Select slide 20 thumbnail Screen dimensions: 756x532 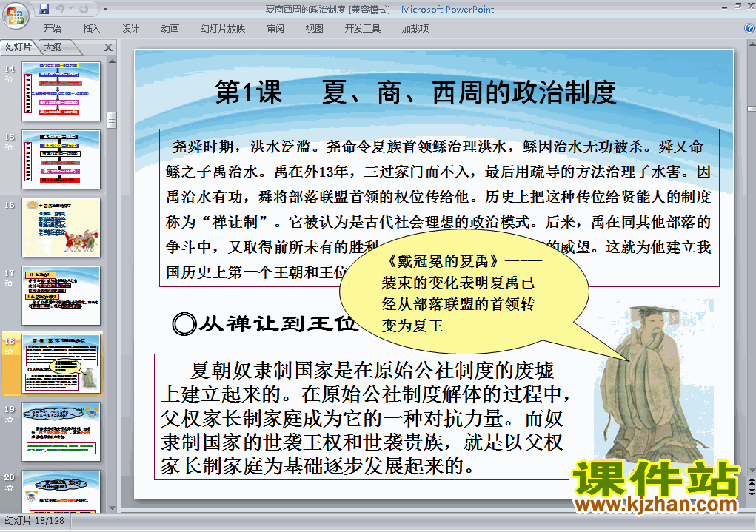click(x=61, y=491)
